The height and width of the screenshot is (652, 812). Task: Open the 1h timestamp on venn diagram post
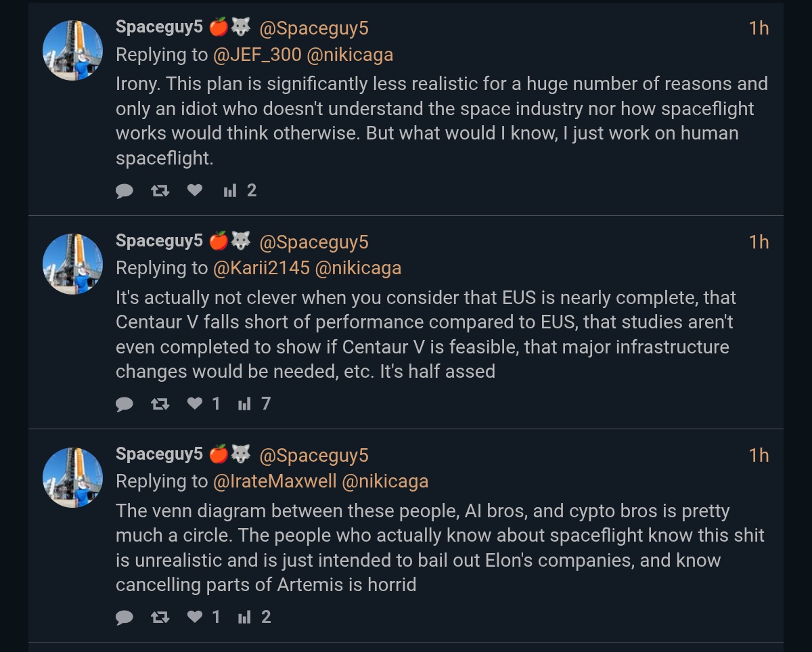pyautogui.click(x=759, y=456)
